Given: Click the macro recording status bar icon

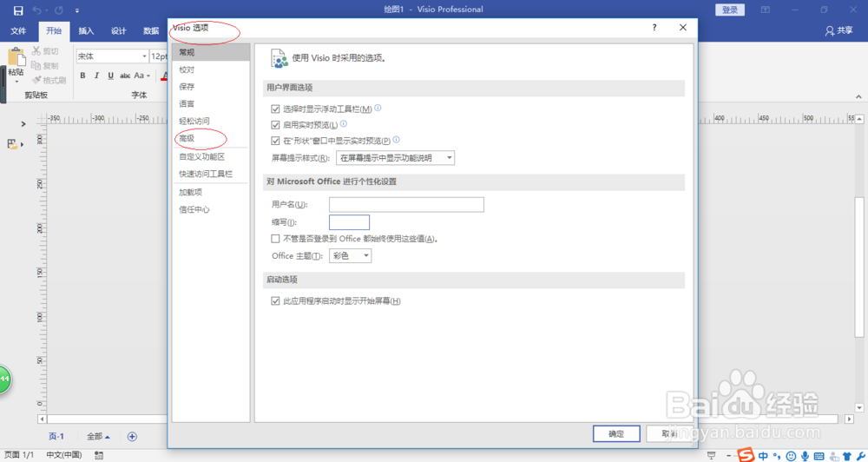Looking at the screenshot, I should click(x=99, y=455).
